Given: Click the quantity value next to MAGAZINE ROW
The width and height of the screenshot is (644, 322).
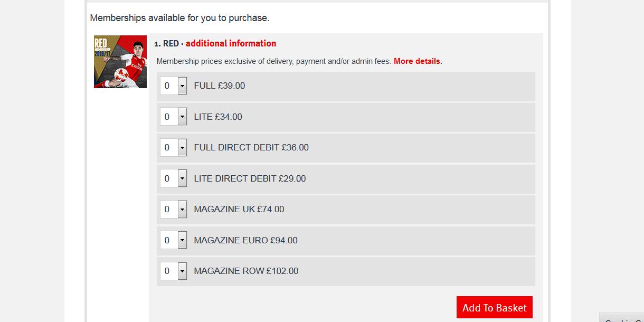Looking at the screenshot, I should pos(169,271).
